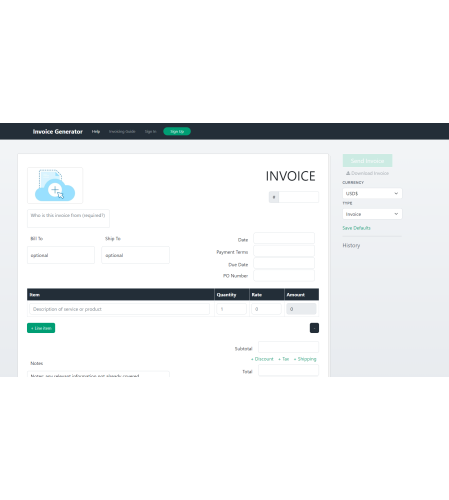This screenshot has width=449, height=500.
Task: Click the Ship To optional field
Action: tap(135, 255)
